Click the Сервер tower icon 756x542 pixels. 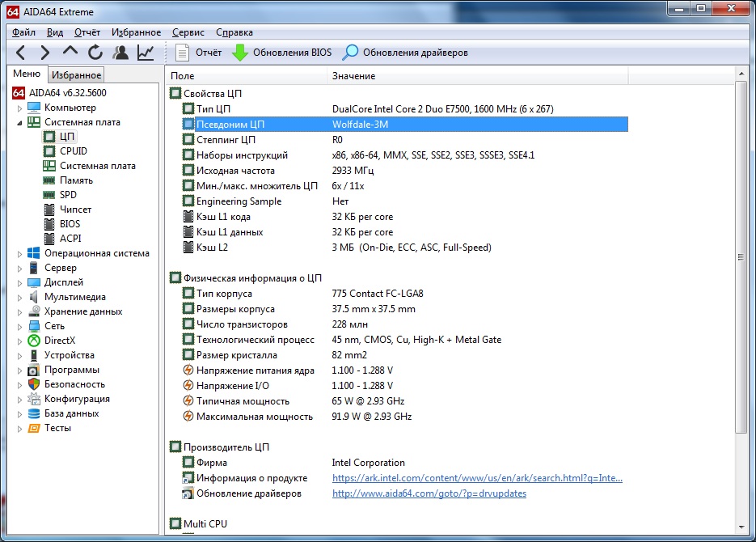34,268
